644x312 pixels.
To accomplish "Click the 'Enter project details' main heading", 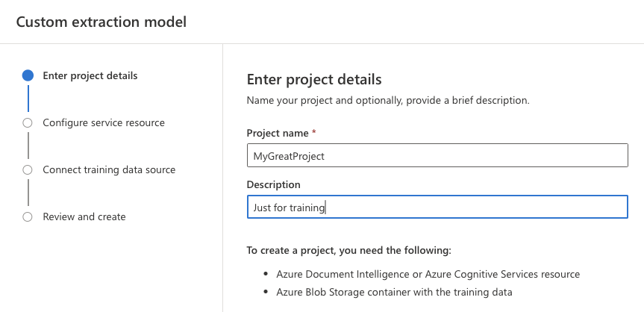I will [313, 80].
